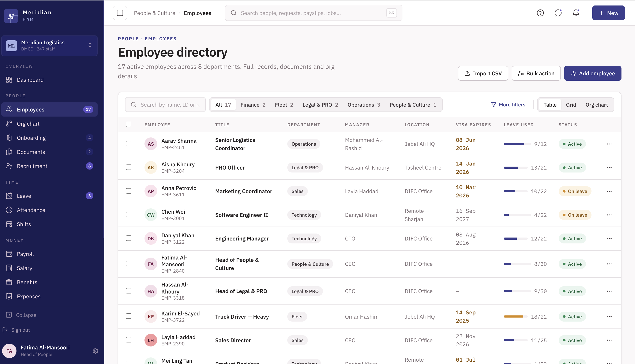Switch to the Grid view
Viewport: 635px width, 364px height.
click(571, 105)
